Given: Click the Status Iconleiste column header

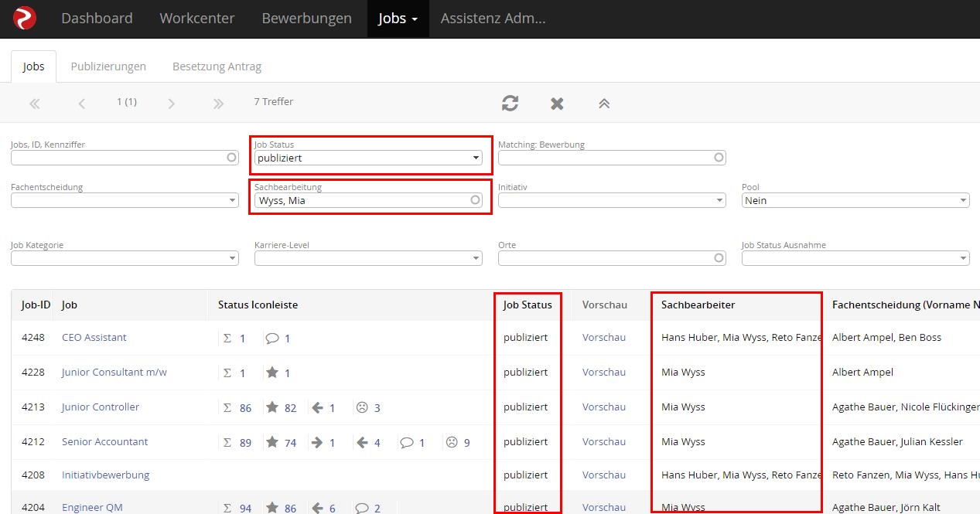Looking at the screenshot, I should click(258, 305).
